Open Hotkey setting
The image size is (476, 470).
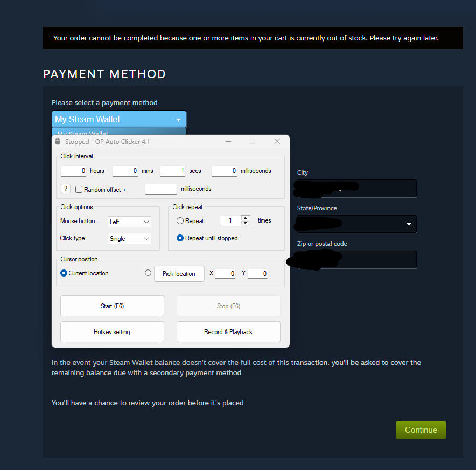113,332
